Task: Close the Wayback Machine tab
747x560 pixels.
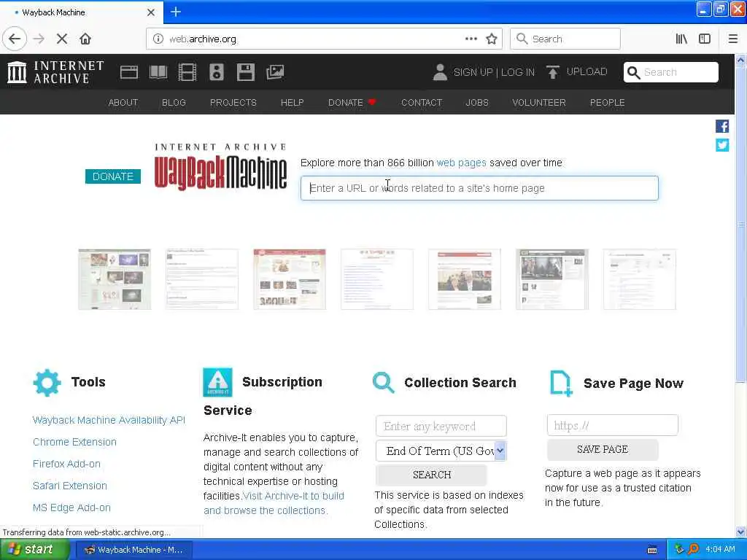Action: 151,12
